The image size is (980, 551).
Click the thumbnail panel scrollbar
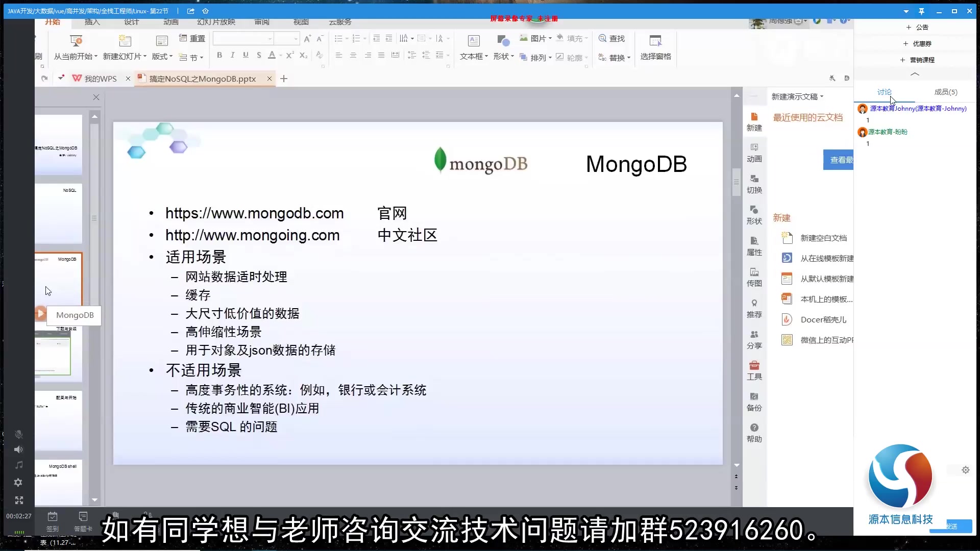coord(94,218)
